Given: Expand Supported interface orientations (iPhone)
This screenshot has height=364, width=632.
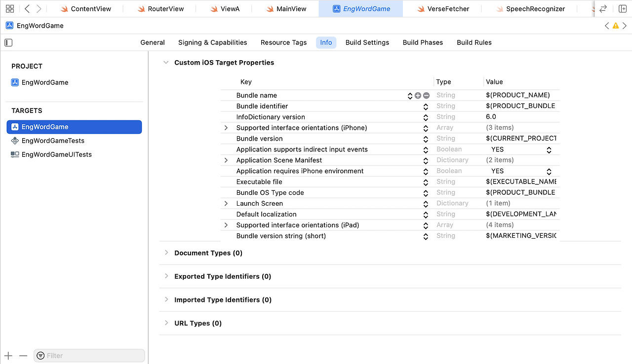Looking at the screenshot, I should click(x=226, y=128).
